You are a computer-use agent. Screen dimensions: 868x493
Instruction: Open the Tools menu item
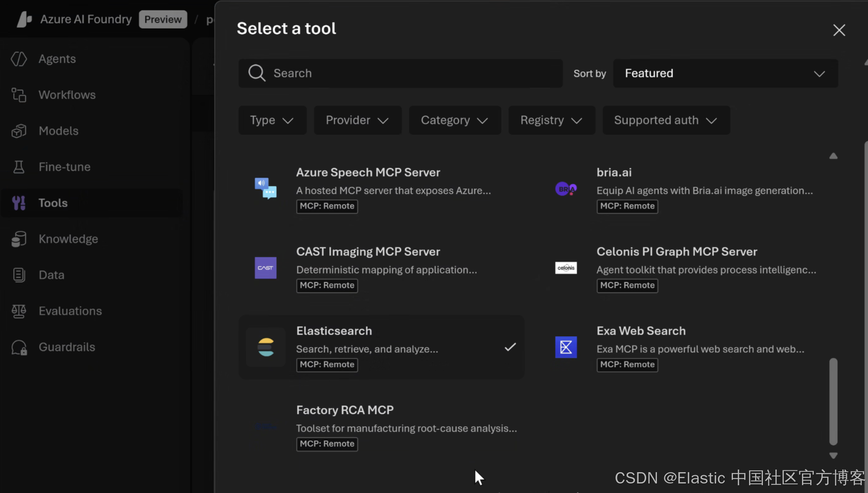tap(53, 203)
